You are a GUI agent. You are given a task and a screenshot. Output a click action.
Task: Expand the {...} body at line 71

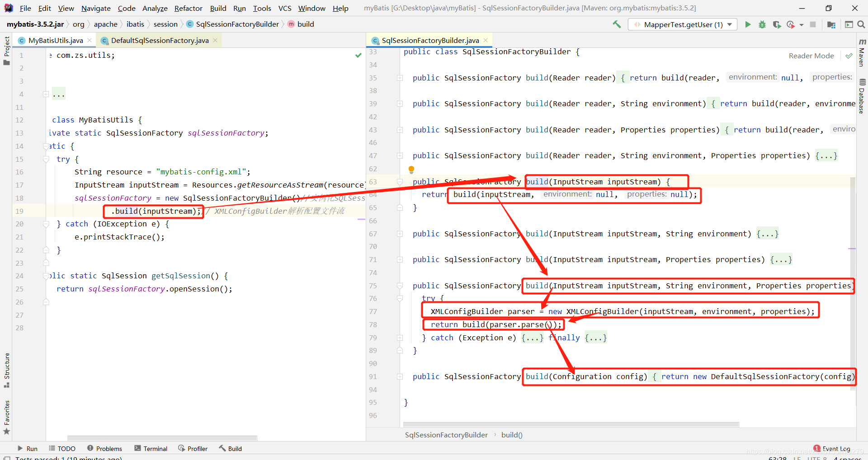click(x=781, y=259)
